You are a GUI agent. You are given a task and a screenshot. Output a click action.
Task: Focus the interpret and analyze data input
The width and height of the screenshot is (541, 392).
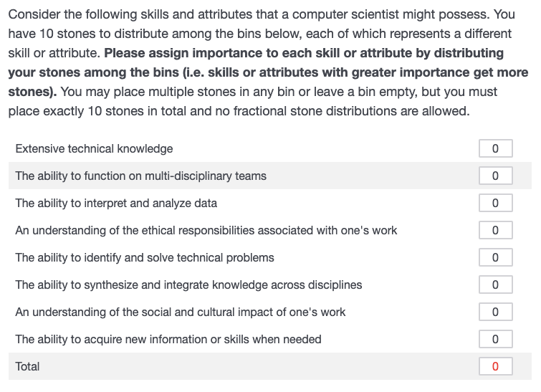tap(495, 203)
